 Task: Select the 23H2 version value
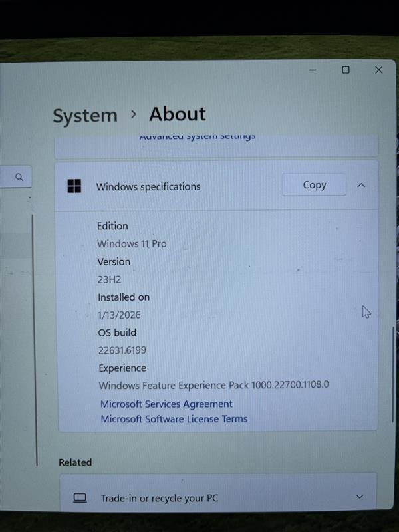pyautogui.click(x=109, y=279)
